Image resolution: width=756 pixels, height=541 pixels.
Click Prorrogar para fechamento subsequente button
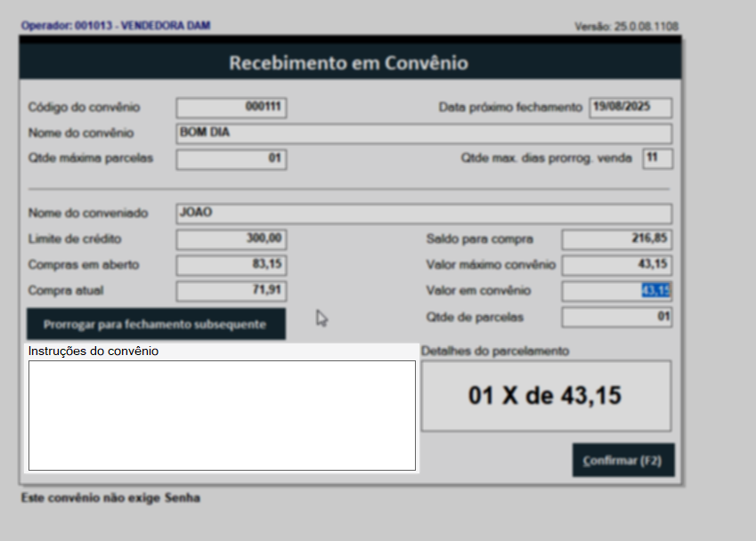pos(156,324)
